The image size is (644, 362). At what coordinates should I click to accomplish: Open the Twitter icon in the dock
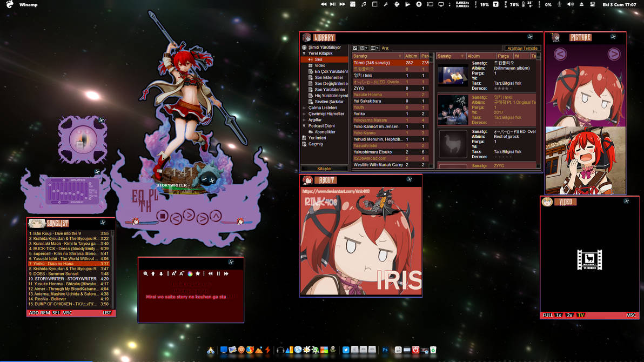pos(346,350)
